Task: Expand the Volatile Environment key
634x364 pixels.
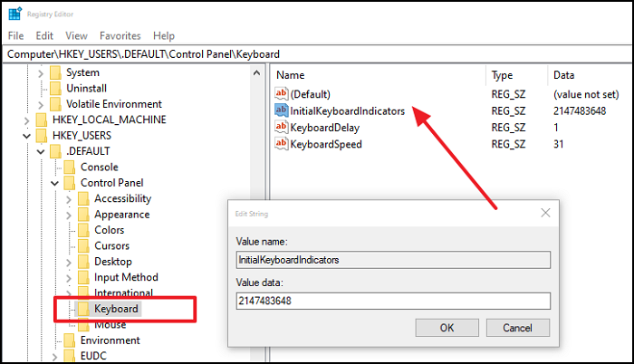Action: (x=41, y=105)
